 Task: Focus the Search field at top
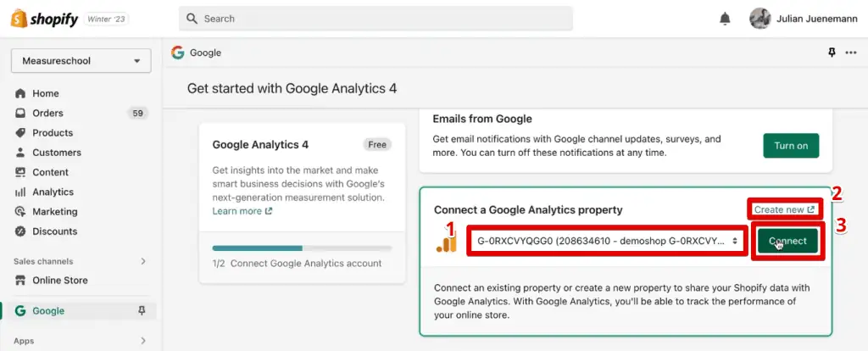click(376, 19)
